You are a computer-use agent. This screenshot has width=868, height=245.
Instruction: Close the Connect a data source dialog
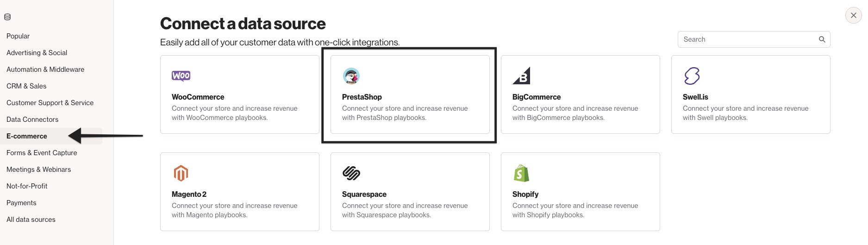coord(854,15)
